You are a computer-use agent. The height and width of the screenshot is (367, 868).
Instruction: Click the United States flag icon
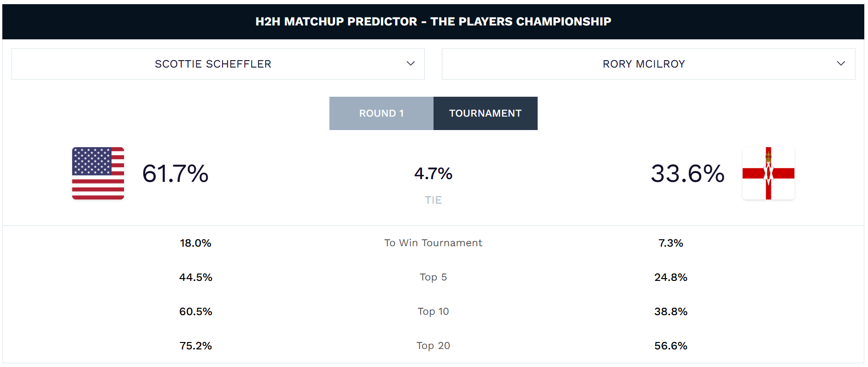[98, 174]
